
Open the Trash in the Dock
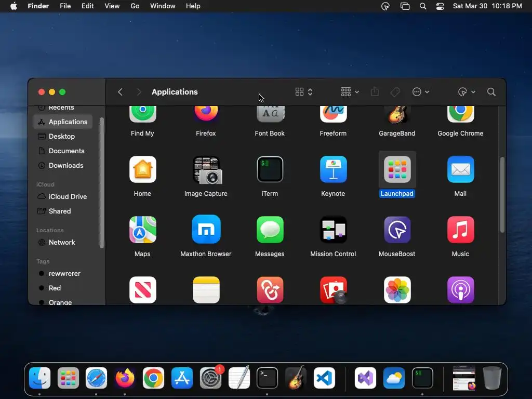pos(493,378)
